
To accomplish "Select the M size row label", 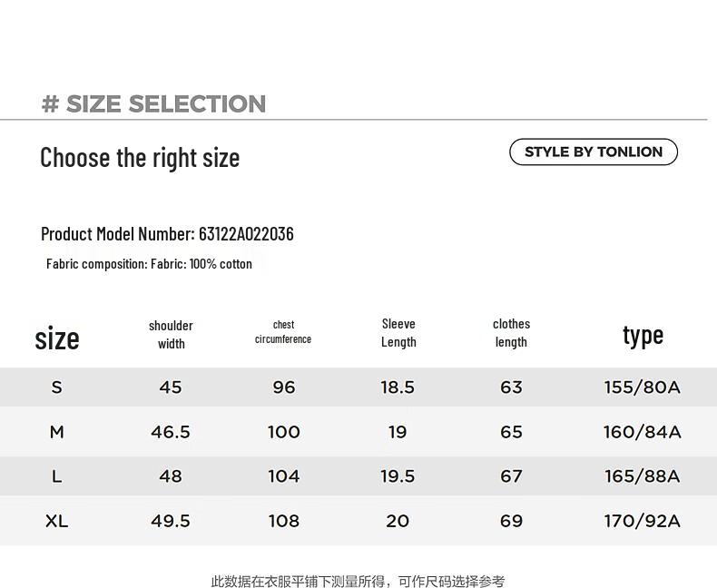I will 56,432.
